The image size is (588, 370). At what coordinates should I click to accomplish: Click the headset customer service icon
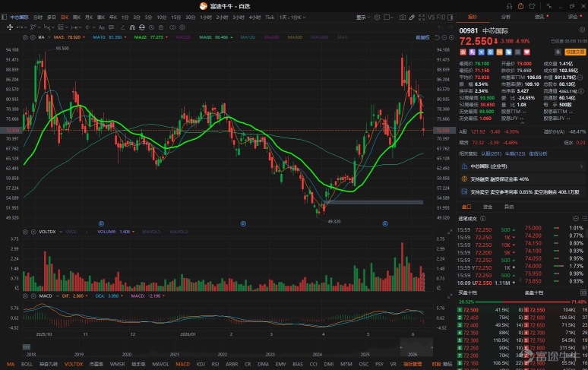[509, 6]
